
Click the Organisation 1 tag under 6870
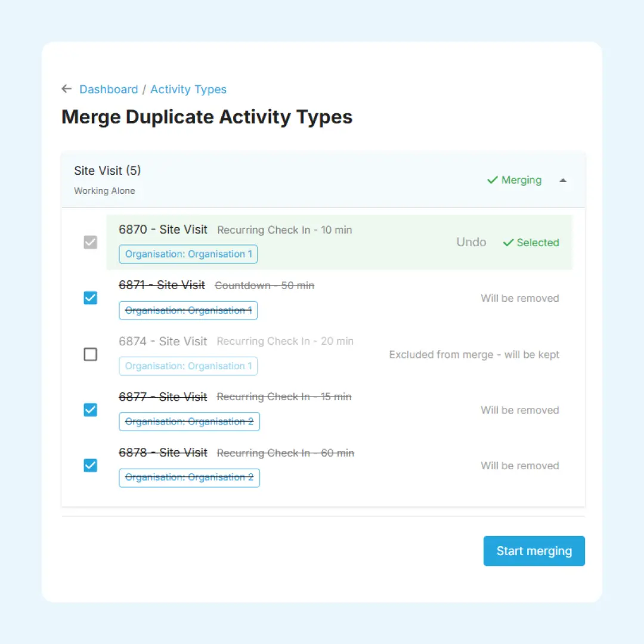[188, 254]
